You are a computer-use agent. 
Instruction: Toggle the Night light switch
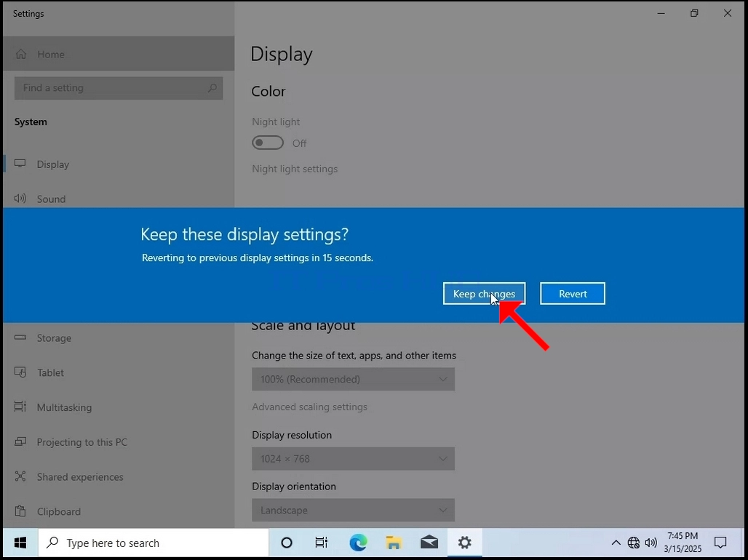click(268, 143)
